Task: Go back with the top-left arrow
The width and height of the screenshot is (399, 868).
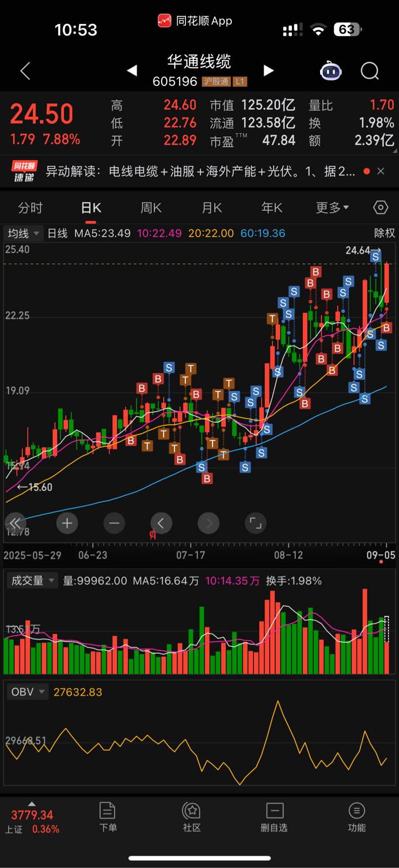Action: [x=25, y=71]
